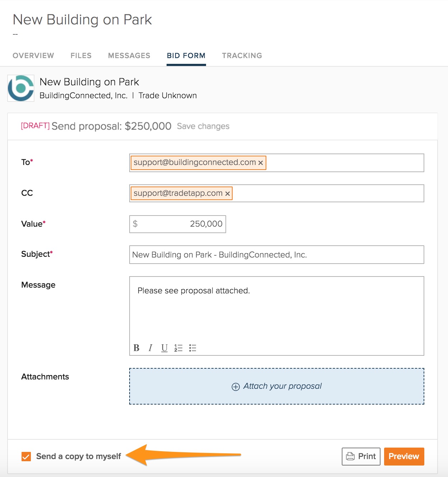
Task: Click the Print button
Action: [x=361, y=456]
